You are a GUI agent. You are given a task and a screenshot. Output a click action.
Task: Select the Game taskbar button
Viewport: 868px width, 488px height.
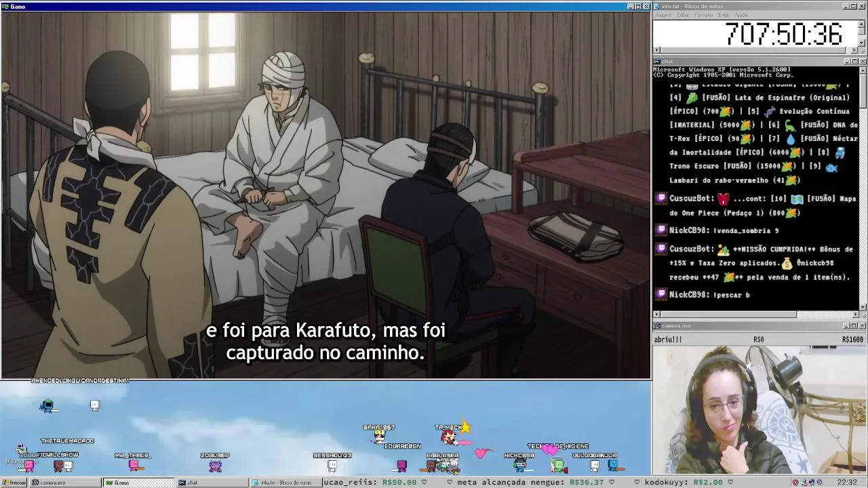tap(138, 483)
